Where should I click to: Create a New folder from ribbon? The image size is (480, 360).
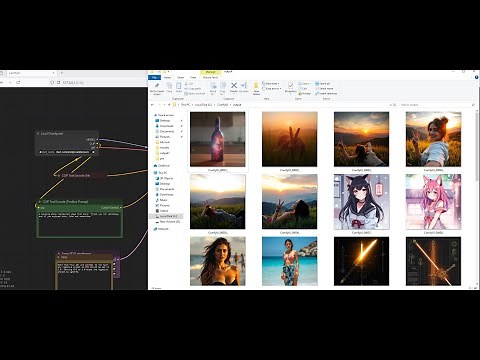pyautogui.click(x=256, y=89)
